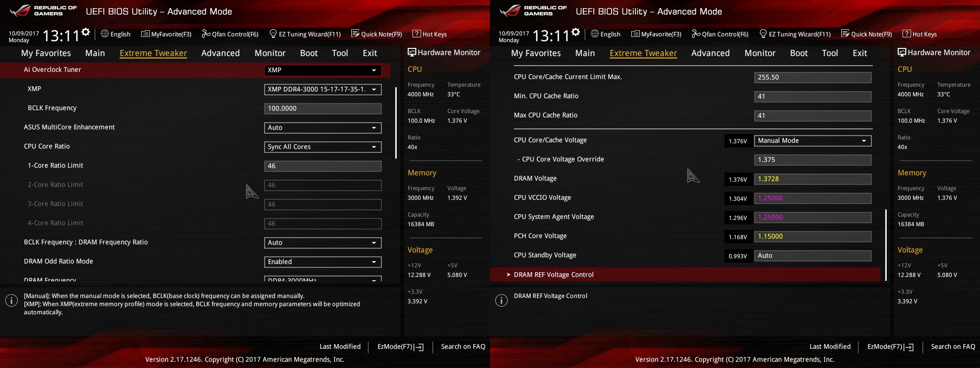Click the CPU System Agent Voltage field
Screen dimensions: 980x368
[813, 217]
